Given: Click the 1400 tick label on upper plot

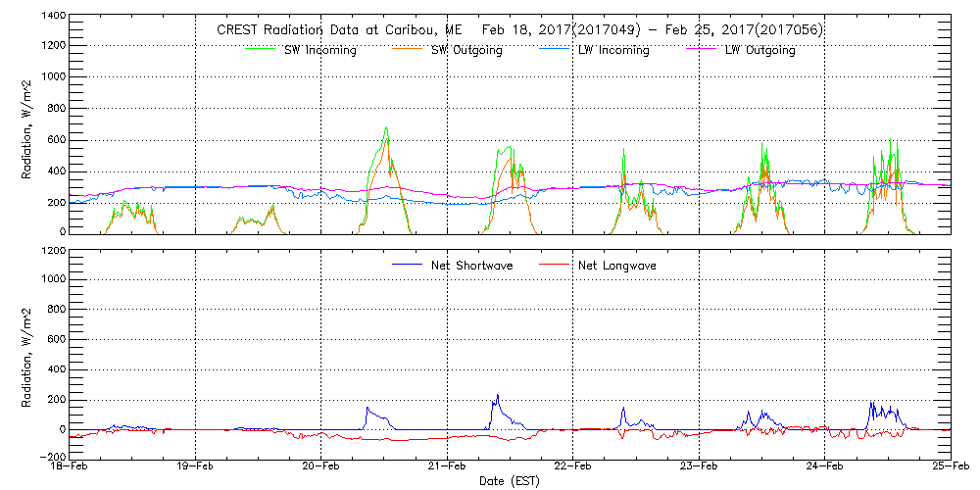Looking at the screenshot, I should coord(54,18).
